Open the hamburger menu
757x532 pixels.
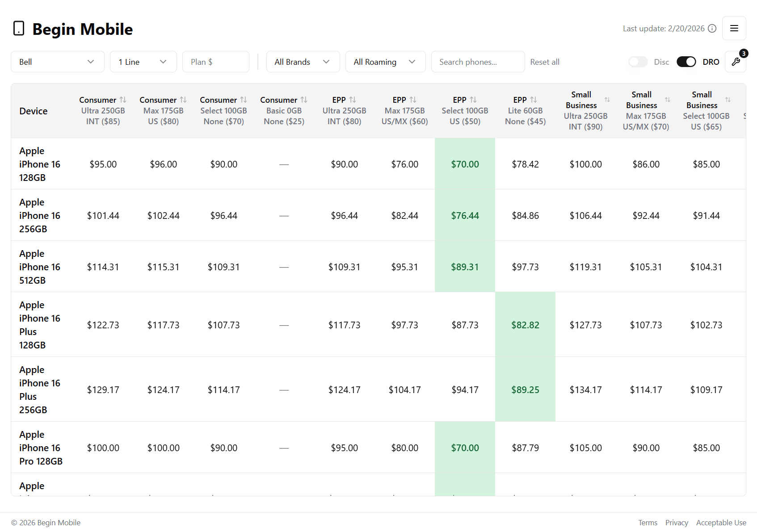click(x=734, y=28)
